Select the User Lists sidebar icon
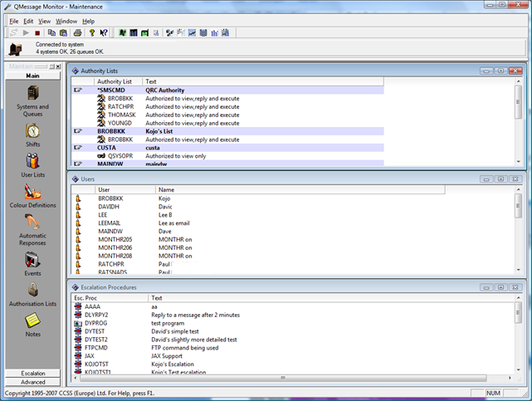This screenshot has width=532, height=401. point(32,161)
